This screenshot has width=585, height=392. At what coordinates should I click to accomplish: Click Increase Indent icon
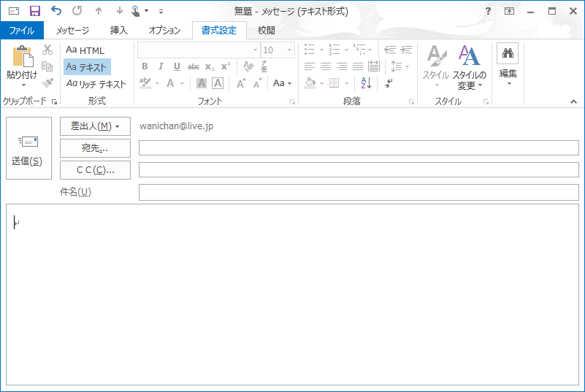[x=406, y=49]
